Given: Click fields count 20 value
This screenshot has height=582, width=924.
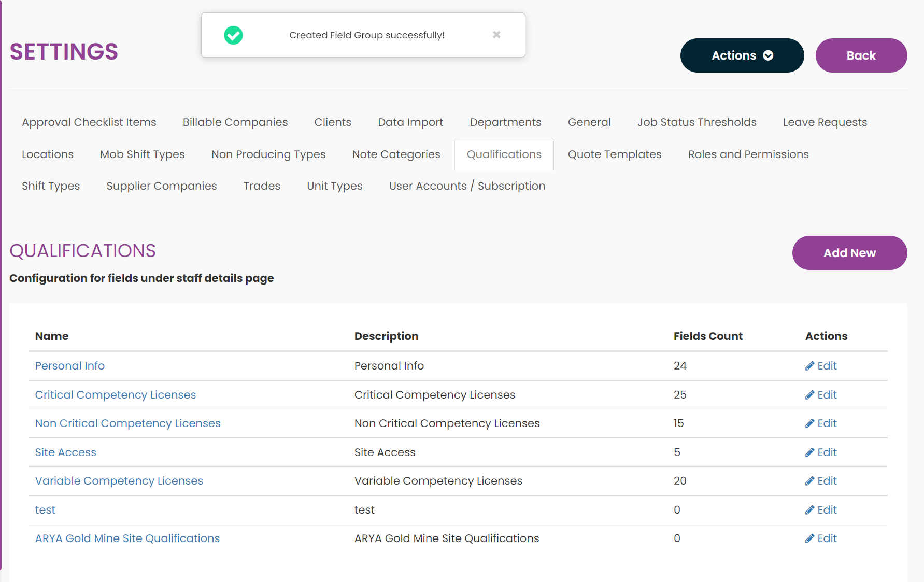Looking at the screenshot, I should (x=680, y=481).
